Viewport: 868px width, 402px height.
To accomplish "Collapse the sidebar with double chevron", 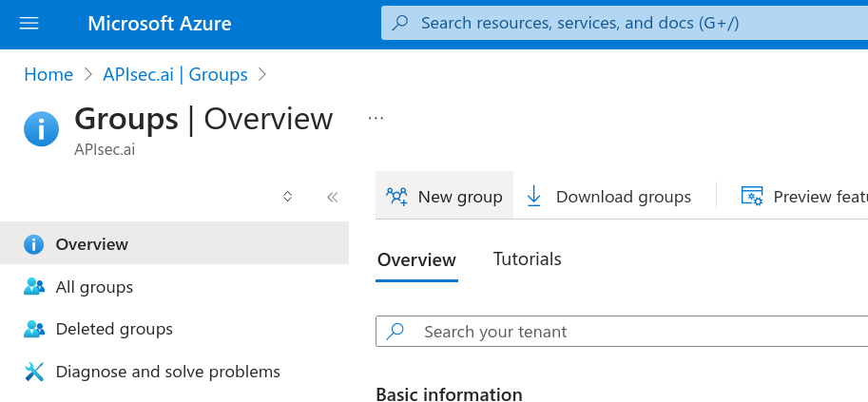I will coord(332,197).
